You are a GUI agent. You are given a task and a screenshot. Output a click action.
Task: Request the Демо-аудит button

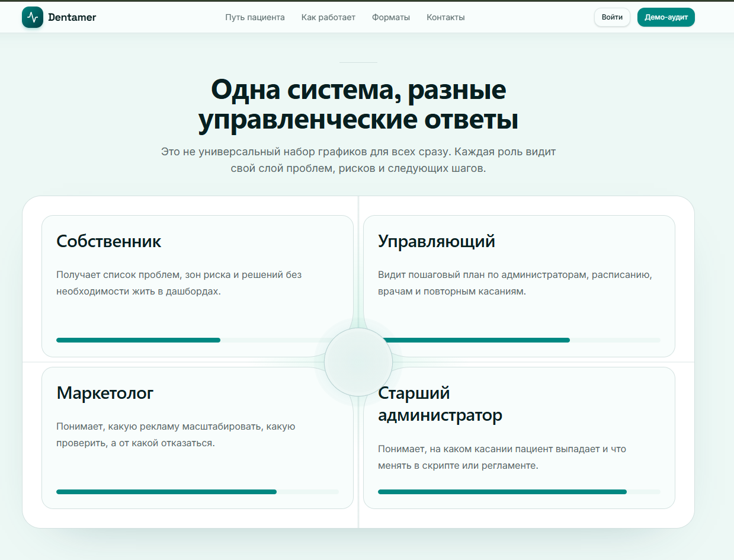[666, 17]
